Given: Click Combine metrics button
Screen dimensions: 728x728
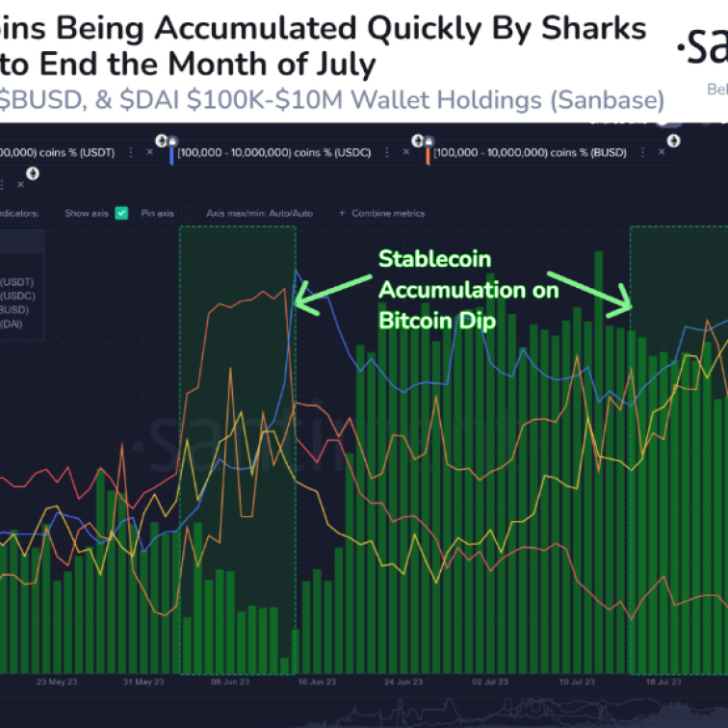Looking at the screenshot, I should pos(388,213).
